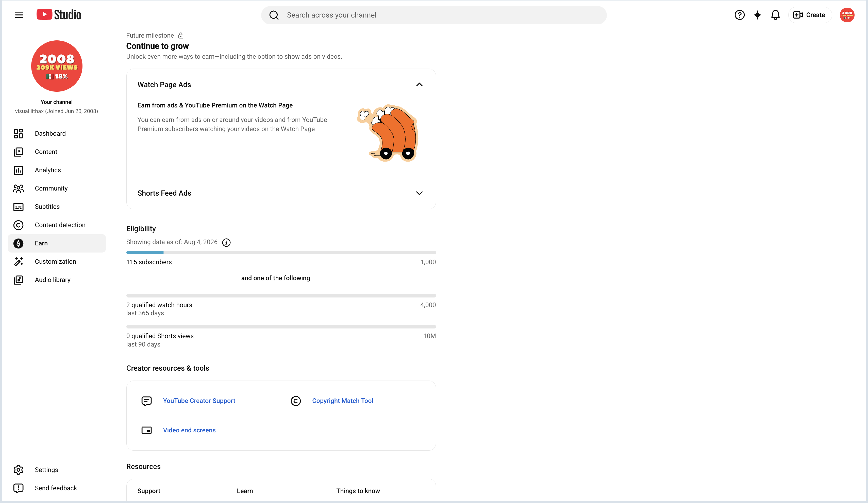Collapse the Watch Page Ads chevron

(419, 84)
